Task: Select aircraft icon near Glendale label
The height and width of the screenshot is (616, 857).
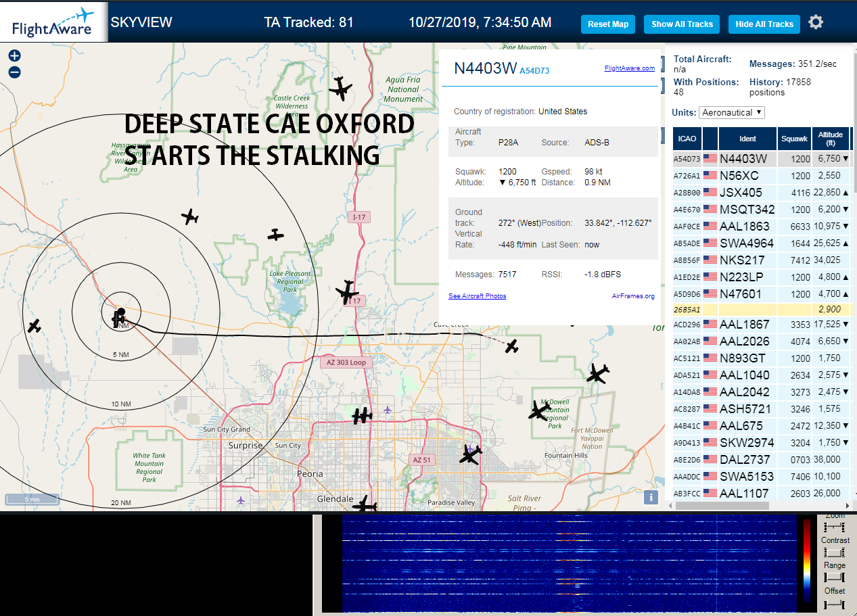Action: 365,504
